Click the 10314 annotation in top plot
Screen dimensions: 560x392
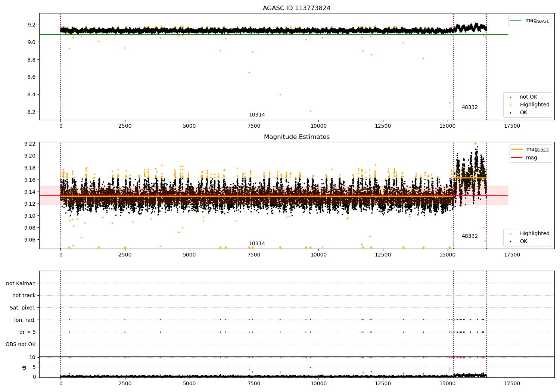pyautogui.click(x=257, y=115)
